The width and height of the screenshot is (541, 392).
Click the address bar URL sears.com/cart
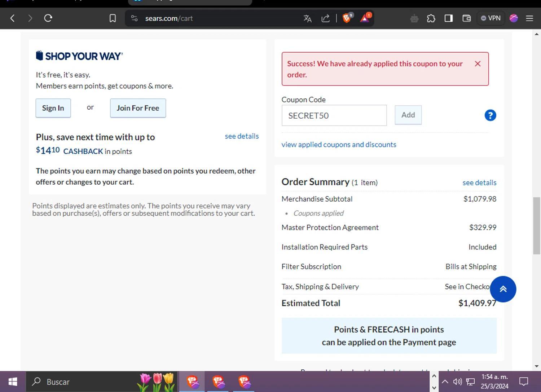169,18
